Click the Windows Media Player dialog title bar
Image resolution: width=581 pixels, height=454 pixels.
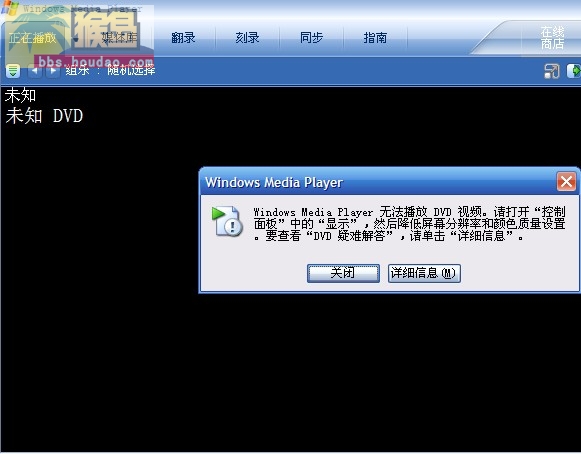[x=378, y=182]
